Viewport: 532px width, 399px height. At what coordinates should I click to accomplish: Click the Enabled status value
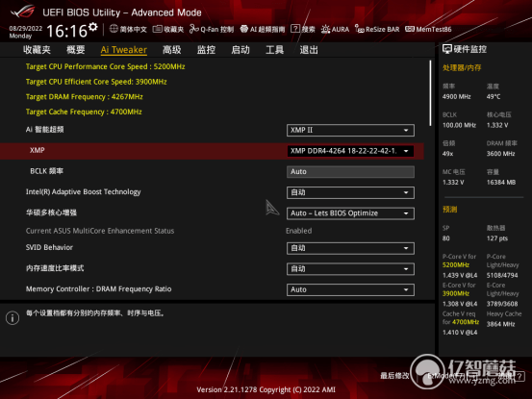click(299, 231)
